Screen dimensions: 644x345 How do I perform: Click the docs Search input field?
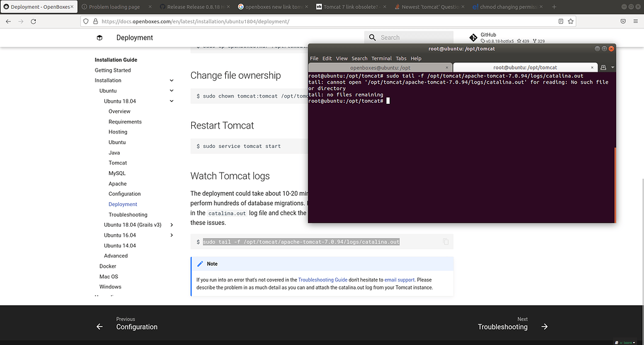409,37
